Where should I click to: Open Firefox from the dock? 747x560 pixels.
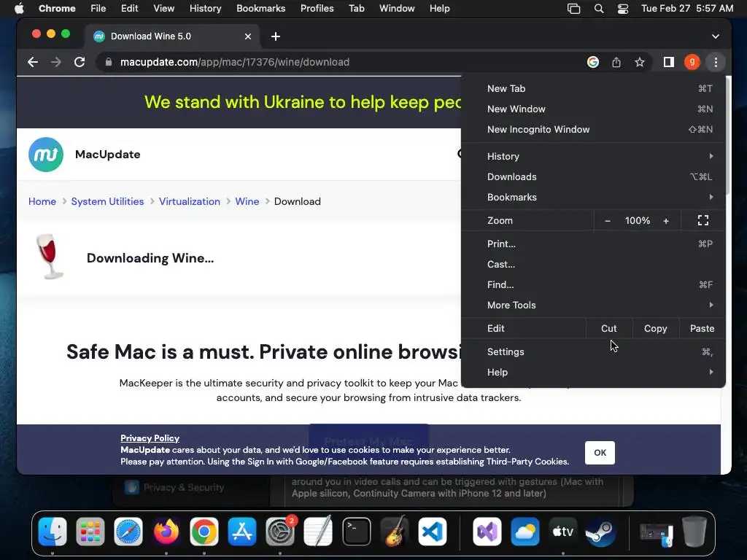166,532
